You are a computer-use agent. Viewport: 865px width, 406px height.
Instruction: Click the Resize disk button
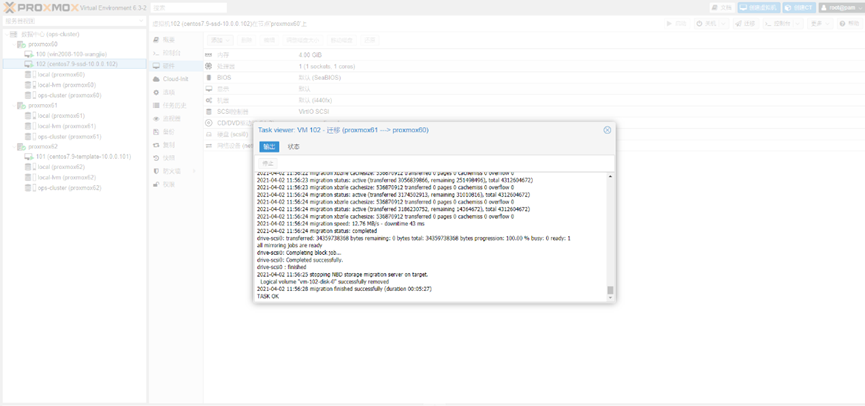click(x=302, y=40)
